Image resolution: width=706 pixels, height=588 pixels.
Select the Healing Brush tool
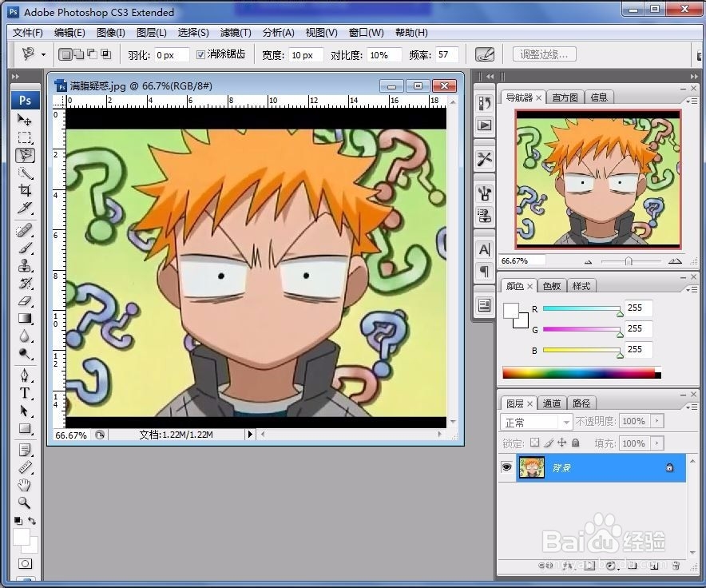(25, 231)
